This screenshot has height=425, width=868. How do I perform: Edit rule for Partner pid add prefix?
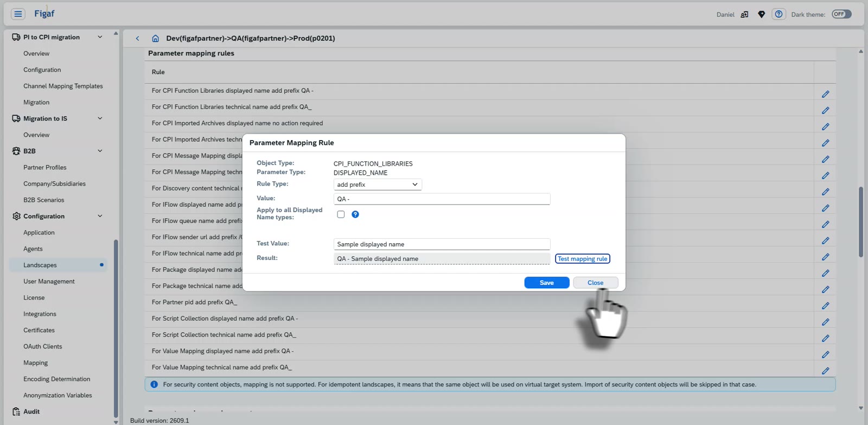[825, 306]
